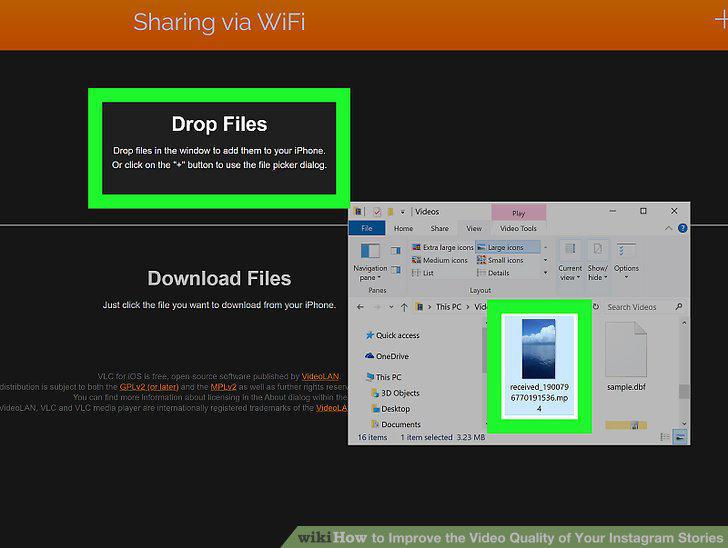Open the Show/hide dropdown
This screenshot has height=548, width=728.
click(x=598, y=261)
